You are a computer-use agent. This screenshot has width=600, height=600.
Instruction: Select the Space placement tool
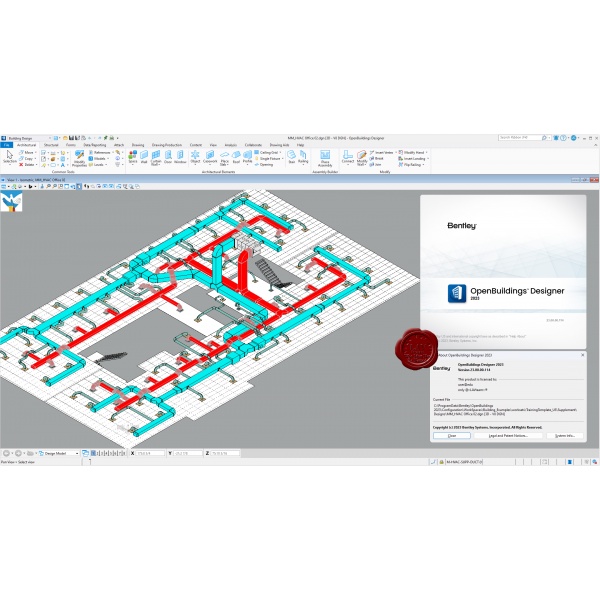[x=132, y=157]
